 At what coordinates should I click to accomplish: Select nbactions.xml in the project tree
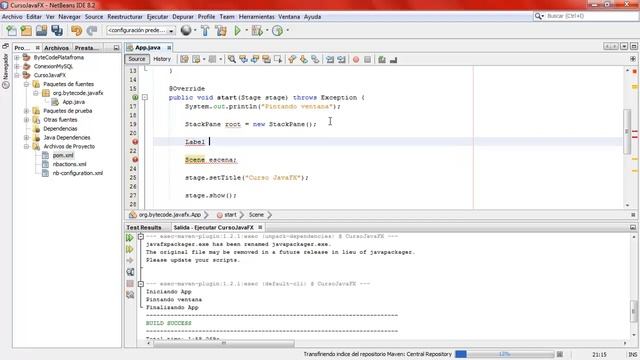pyautogui.click(x=69, y=164)
